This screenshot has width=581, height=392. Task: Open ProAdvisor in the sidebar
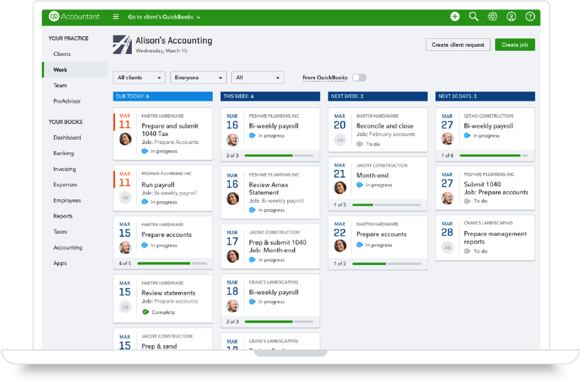pos(67,101)
